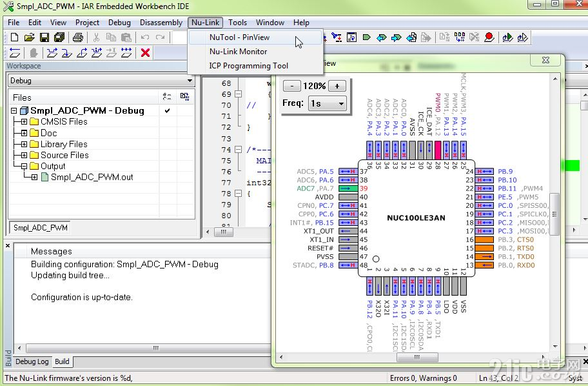This screenshot has height=386, width=588.
Task: Click the Find Next toolbar icon
Action: coord(337,37)
